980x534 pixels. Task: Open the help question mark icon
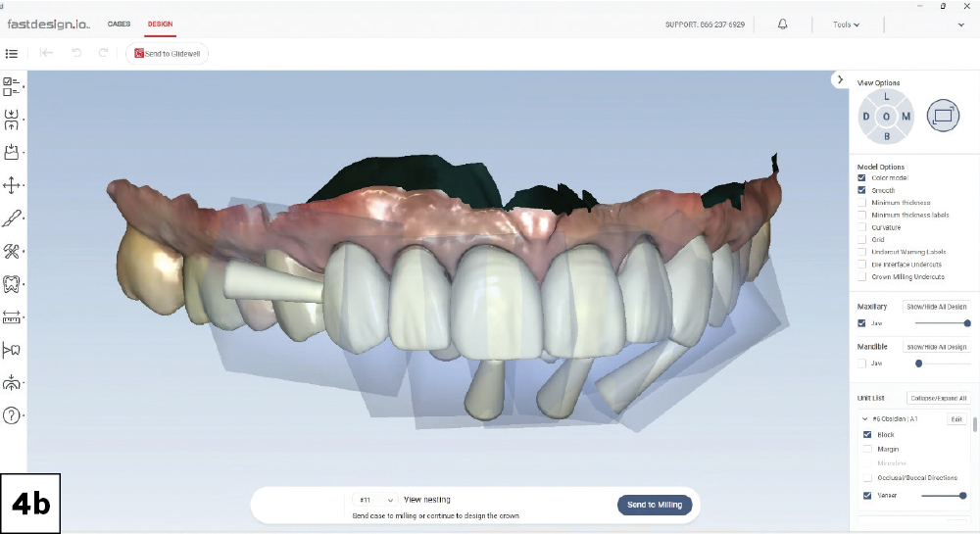point(11,415)
